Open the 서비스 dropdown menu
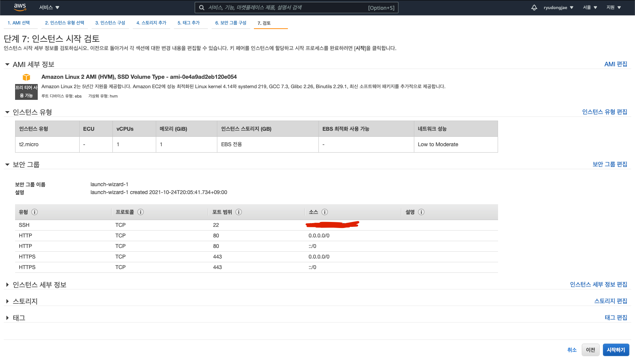Viewport: 635px width, 364px height. 49,8
